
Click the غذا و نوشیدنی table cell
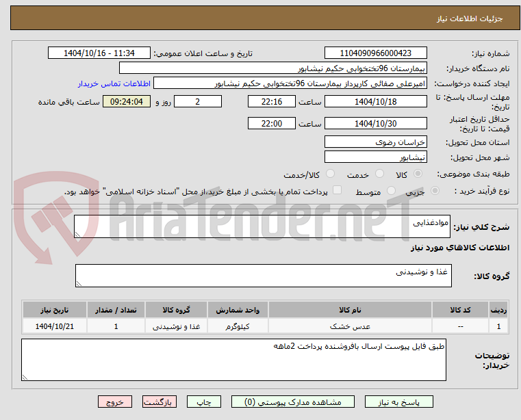(x=176, y=326)
